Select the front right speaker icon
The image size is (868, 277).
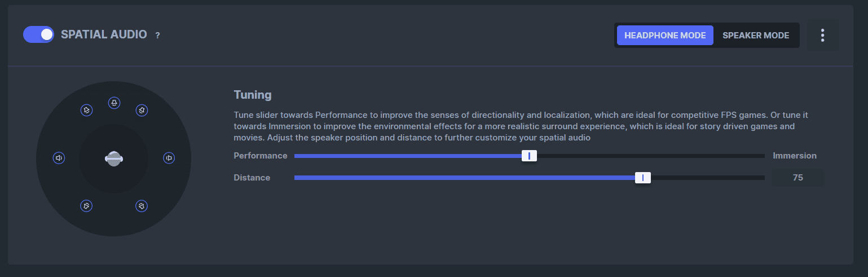tap(142, 110)
